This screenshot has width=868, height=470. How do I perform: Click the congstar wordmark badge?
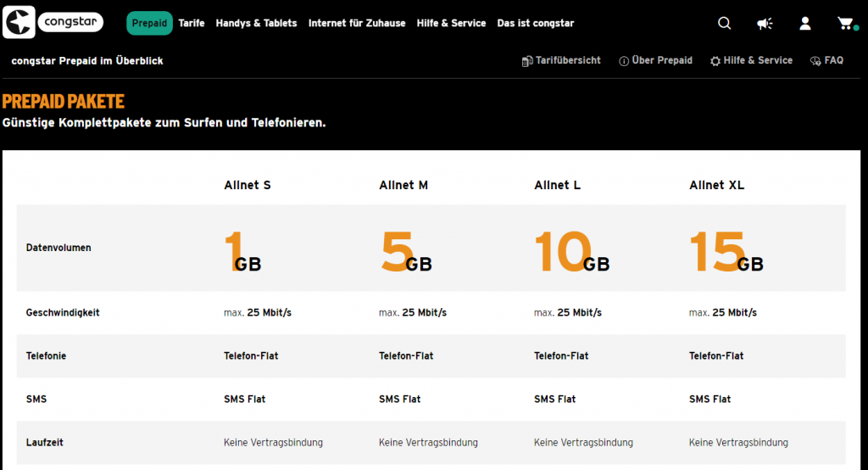(x=70, y=22)
